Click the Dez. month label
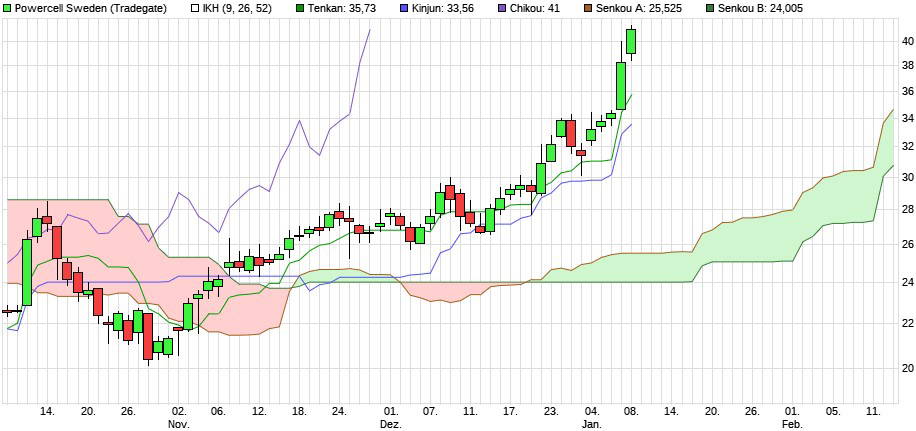This screenshot has width=916, height=431. click(391, 423)
